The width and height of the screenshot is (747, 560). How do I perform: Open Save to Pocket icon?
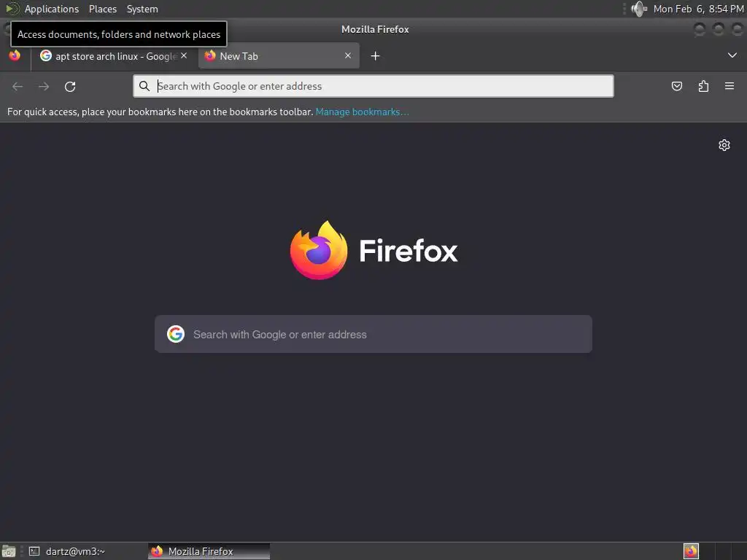pyautogui.click(x=677, y=86)
